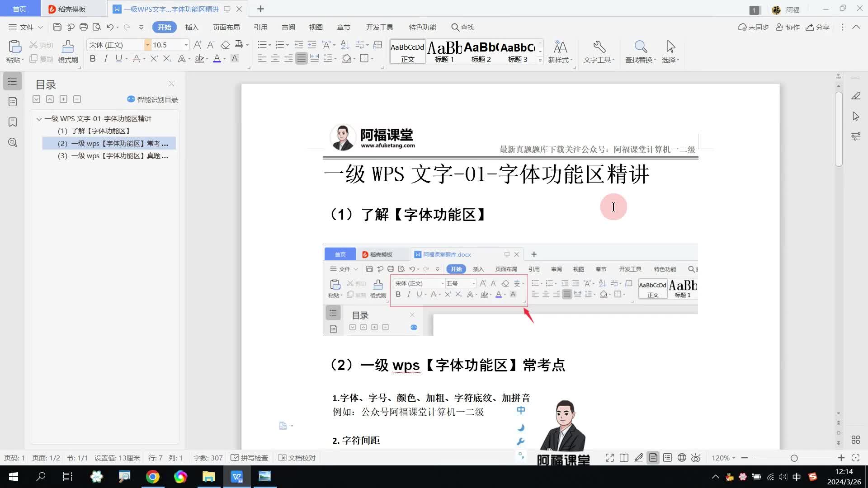868x488 pixels.
Task: Open the font size dropdown
Action: click(x=186, y=45)
